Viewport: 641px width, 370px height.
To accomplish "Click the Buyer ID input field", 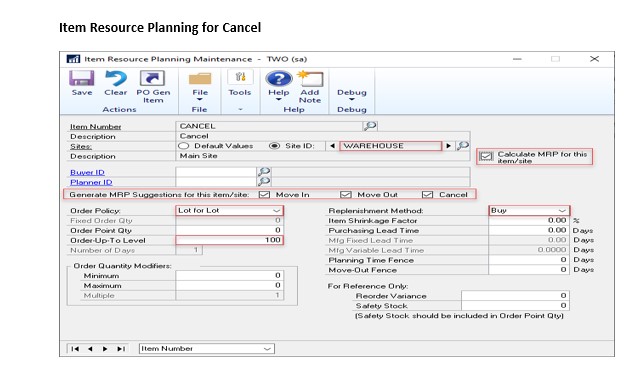I will [x=216, y=172].
